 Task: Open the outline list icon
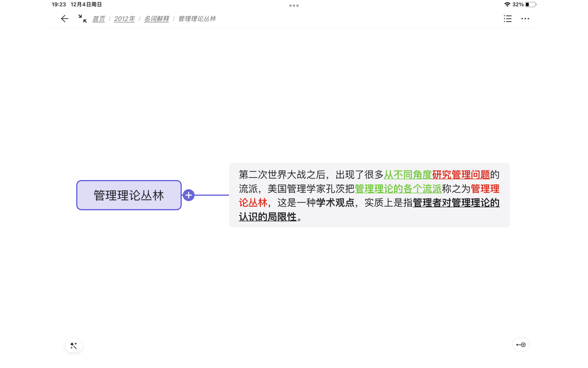(x=508, y=18)
